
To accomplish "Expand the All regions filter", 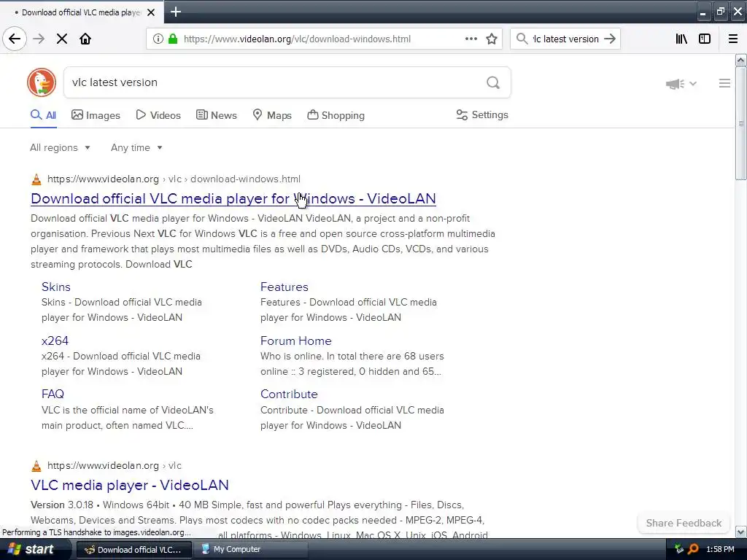I will (x=60, y=147).
